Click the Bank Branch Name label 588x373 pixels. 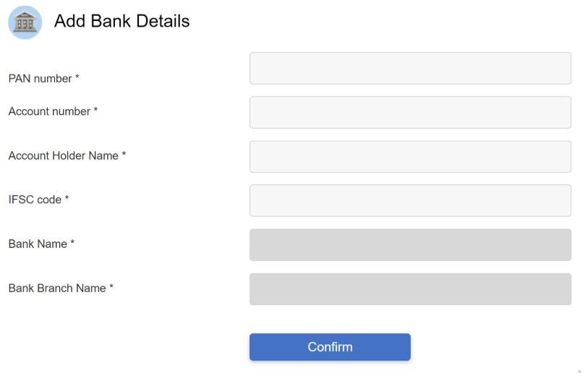pyautogui.click(x=57, y=288)
